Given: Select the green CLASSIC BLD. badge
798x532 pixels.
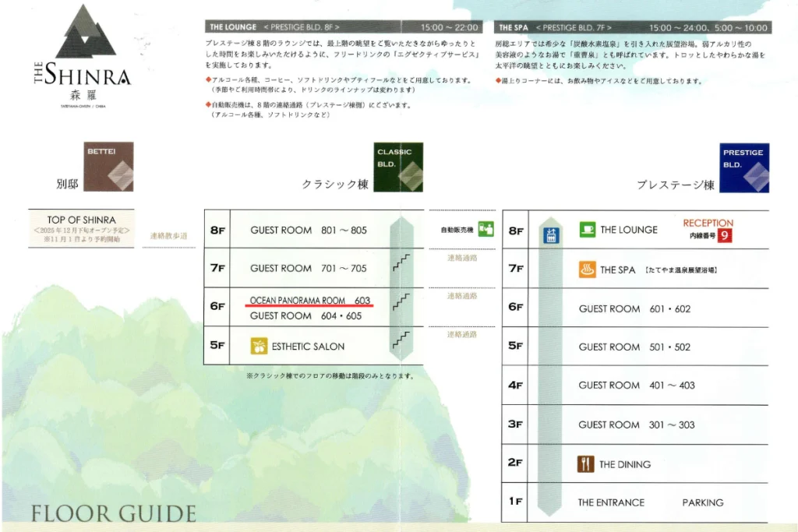Looking at the screenshot, I should [x=398, y=167].
